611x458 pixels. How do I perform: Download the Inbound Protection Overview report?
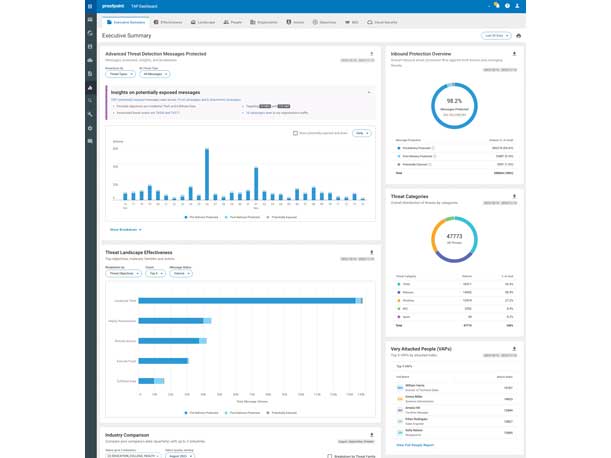tap(514, 54)
